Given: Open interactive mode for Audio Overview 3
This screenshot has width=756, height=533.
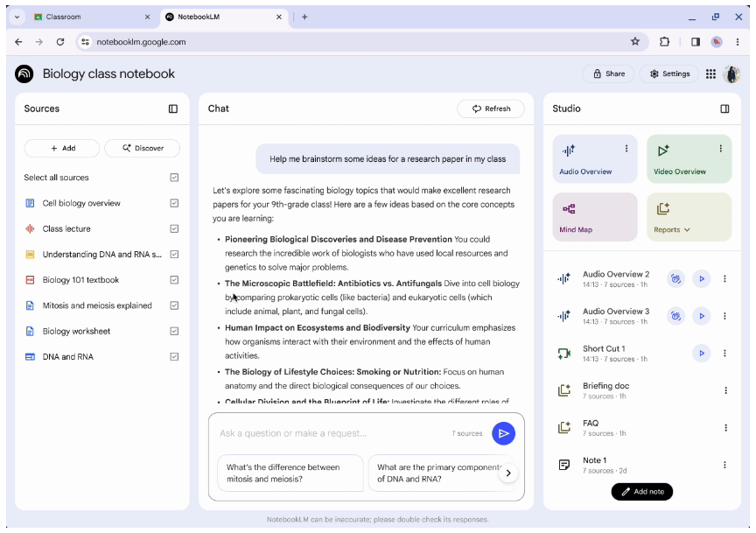Looking at the screenshot, I should pyautogui.click(x=675, y=316).
